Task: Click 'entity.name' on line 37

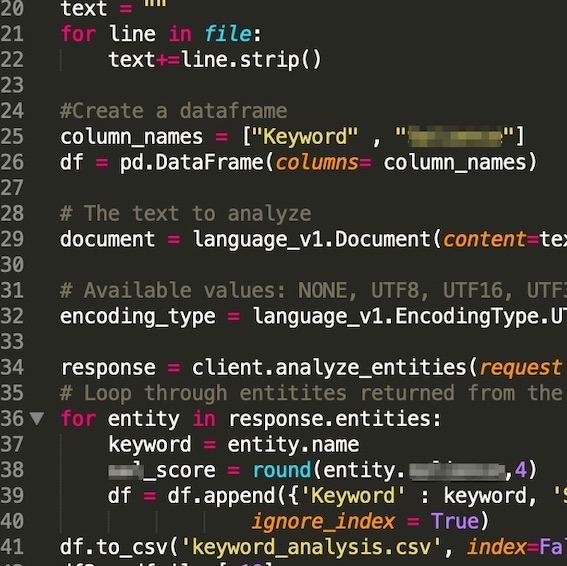Action: coord(293,444)
